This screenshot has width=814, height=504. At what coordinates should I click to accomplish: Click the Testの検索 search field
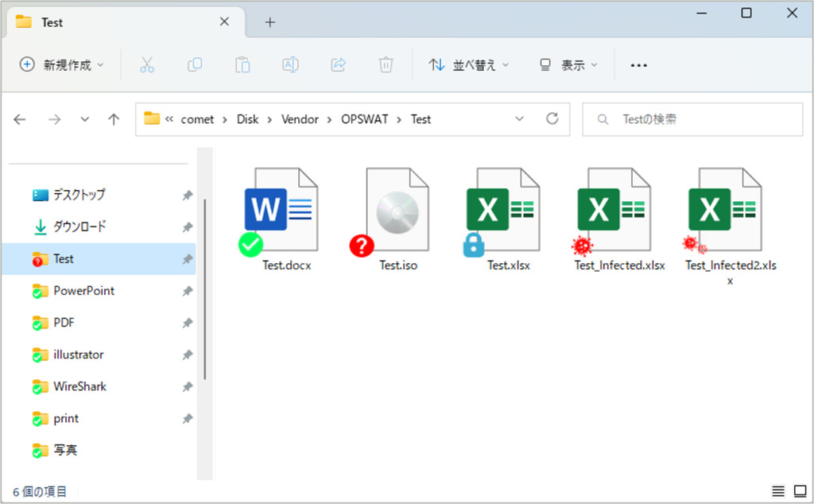pyautogui.click(x=692, y=119)
